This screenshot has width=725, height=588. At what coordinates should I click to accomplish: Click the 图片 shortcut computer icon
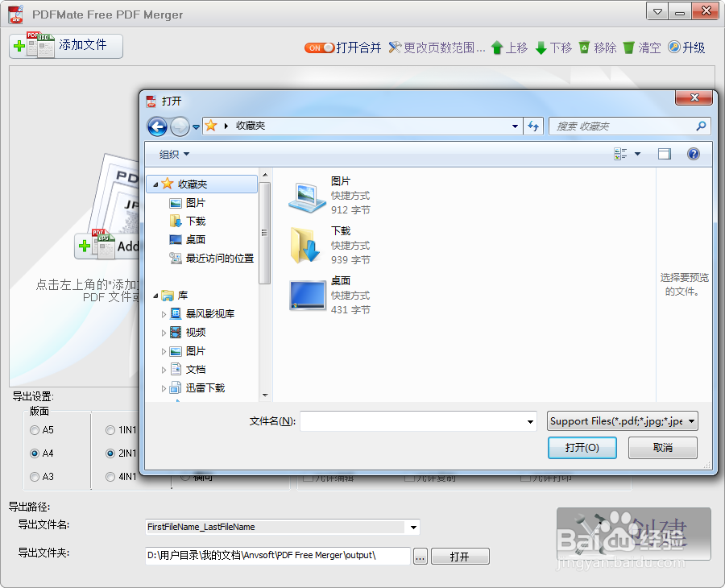(x=307, y=197)
